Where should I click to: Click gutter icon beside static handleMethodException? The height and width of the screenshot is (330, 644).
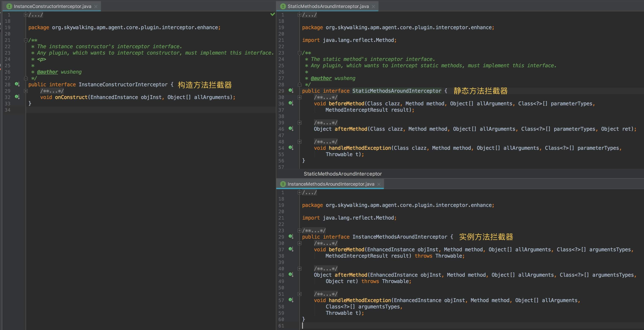point(291,148)
